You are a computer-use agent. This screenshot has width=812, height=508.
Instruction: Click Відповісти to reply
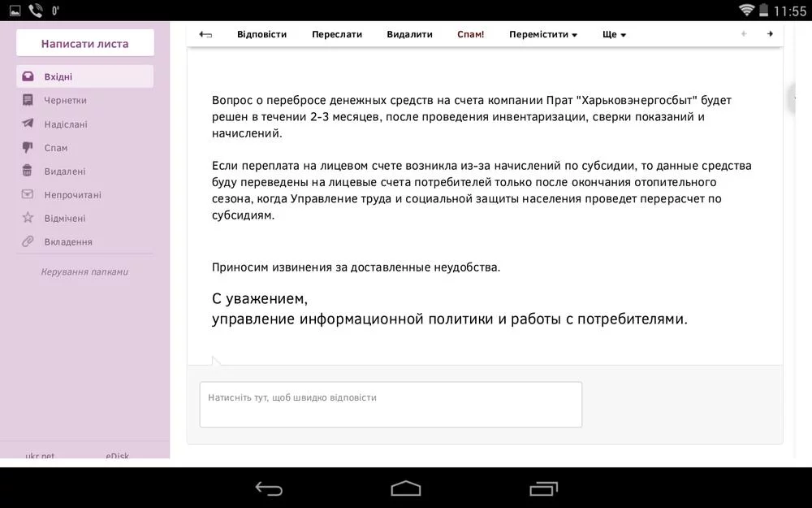click(261, 34)
